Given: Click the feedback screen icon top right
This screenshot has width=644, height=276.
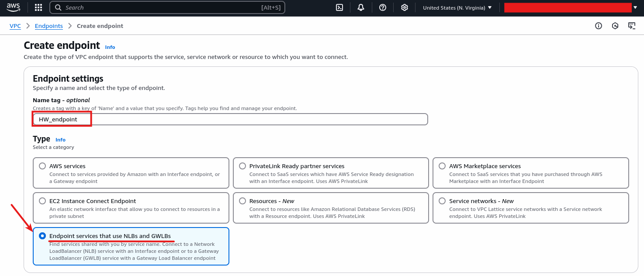Looking at the screenshot, I should [x=632, y=26].
